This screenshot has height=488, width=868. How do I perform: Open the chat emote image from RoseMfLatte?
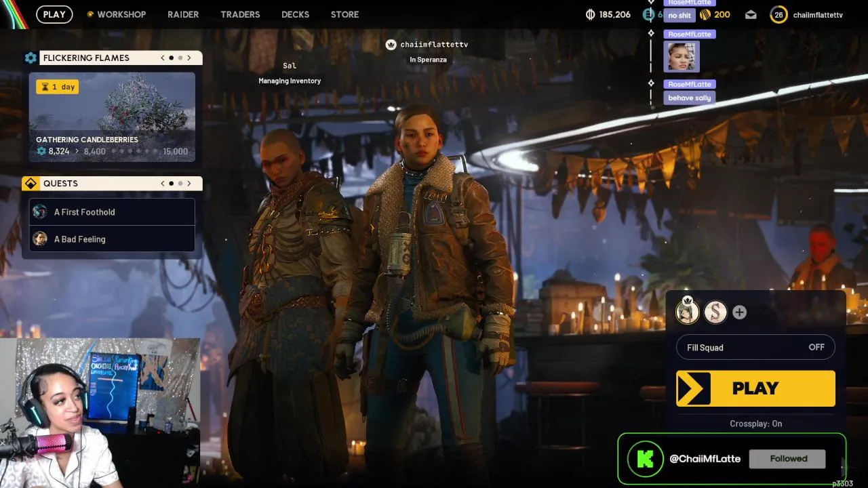tap(682, 57)
